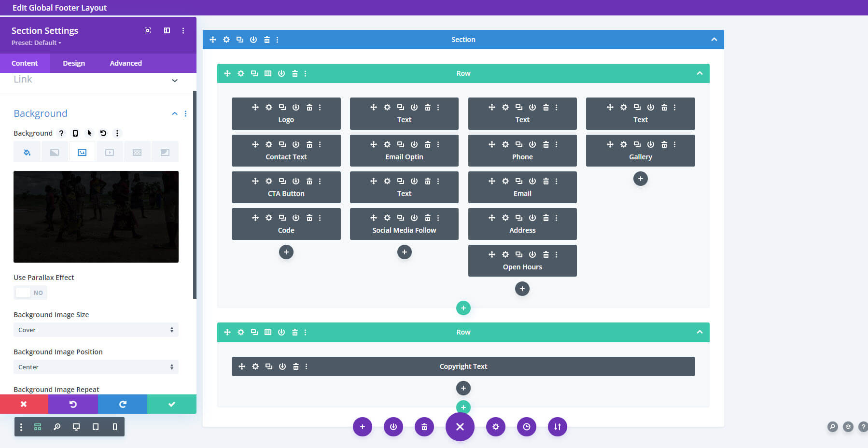Switch to wireframe view in bottom toolbar

point(37,427)
